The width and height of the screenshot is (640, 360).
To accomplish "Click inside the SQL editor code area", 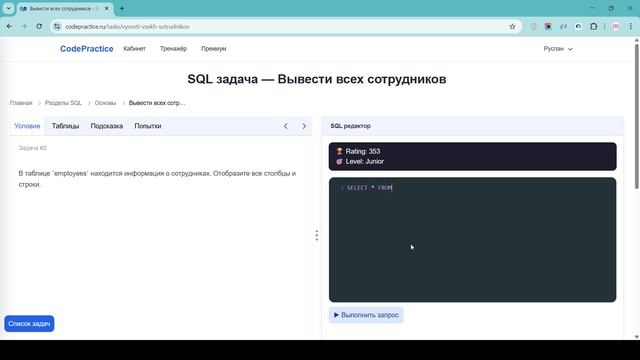I will point(473,240).
